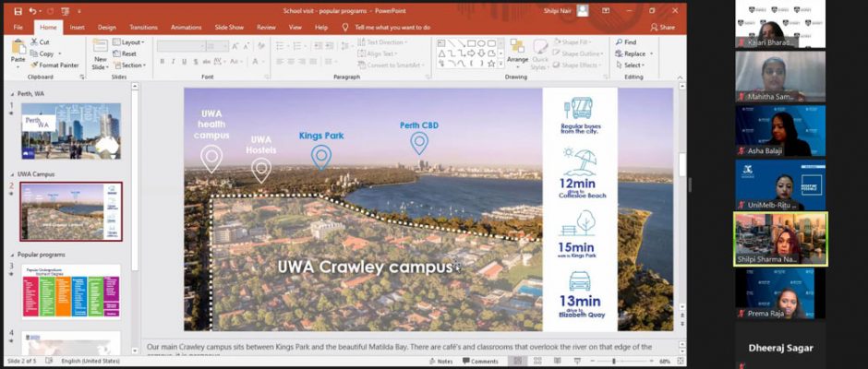Switch to Reading View icon

pyautogui.click(x=558, y=362)
